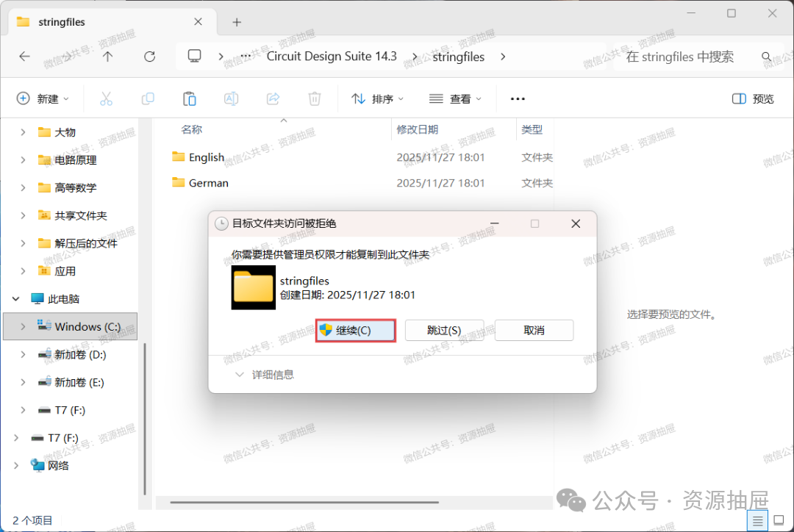Click the sidebar vertical scrollbar
The image size is (794, 532).
[145, 419]
